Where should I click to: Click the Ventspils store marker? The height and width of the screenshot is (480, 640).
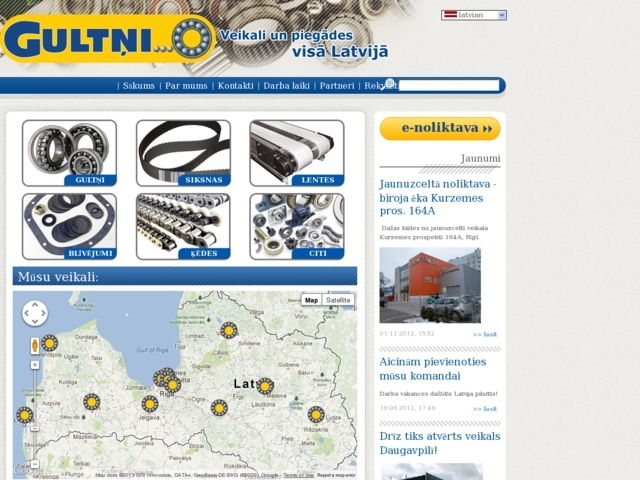tap(49, 343)
